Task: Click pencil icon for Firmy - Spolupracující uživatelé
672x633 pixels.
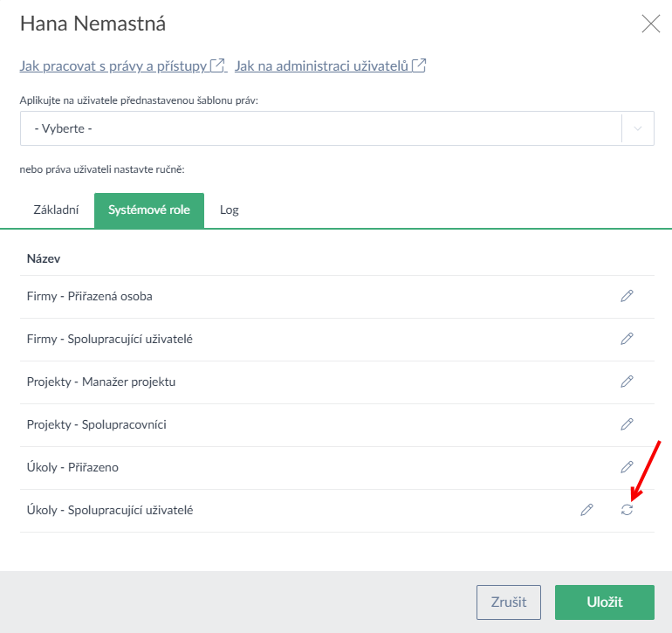Action: pos(627,339)
